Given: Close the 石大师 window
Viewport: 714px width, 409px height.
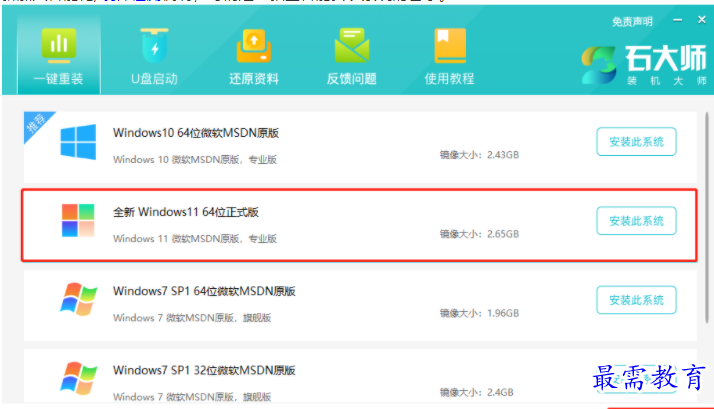Looking at the screenshot, I should click(x=702, y=20).
